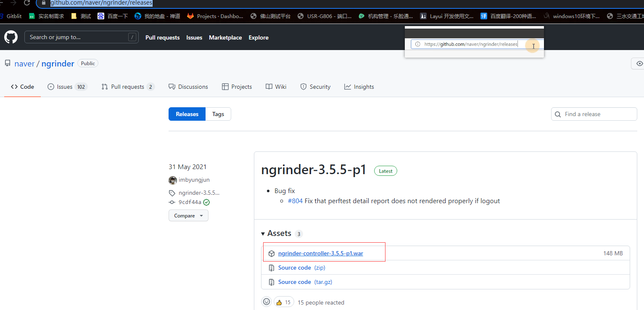Go to the GitHub homepage via the logo
This screenshot has width=644, height=310.
click(11, 37)
